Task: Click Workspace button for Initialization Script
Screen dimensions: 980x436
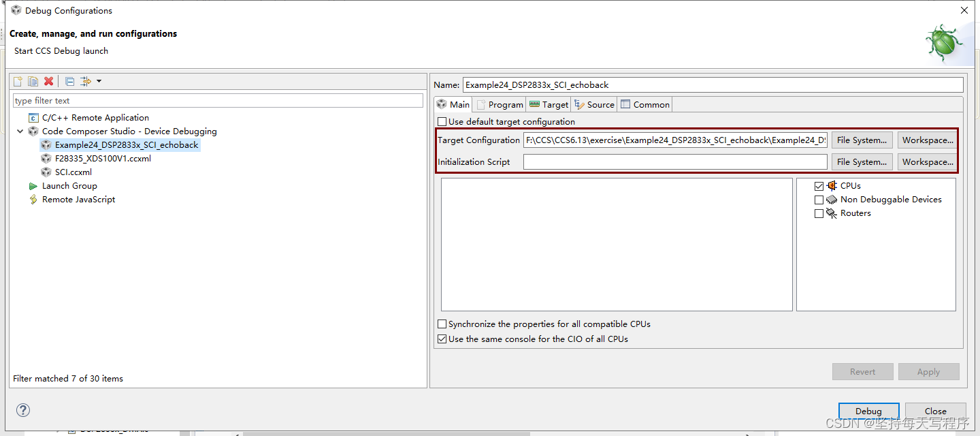Action: (928, 162)
